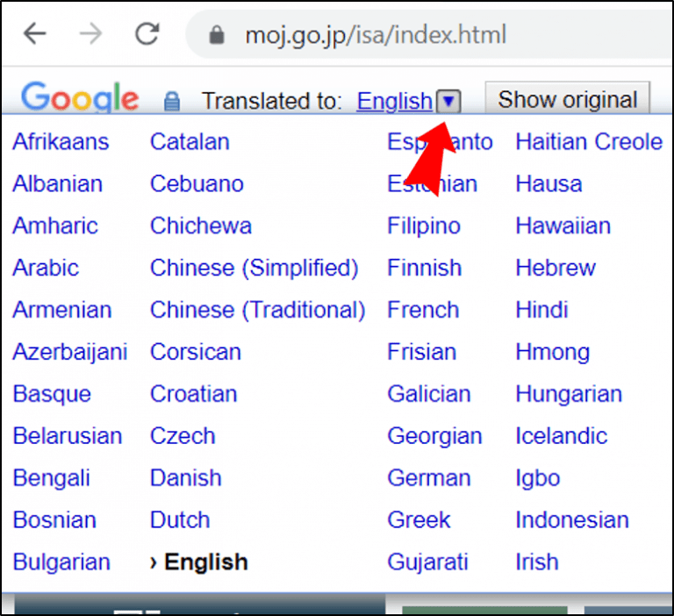Viewport: 674px width, 616px height.
Task: Reload the page with refresh icon
Action: 147,33
